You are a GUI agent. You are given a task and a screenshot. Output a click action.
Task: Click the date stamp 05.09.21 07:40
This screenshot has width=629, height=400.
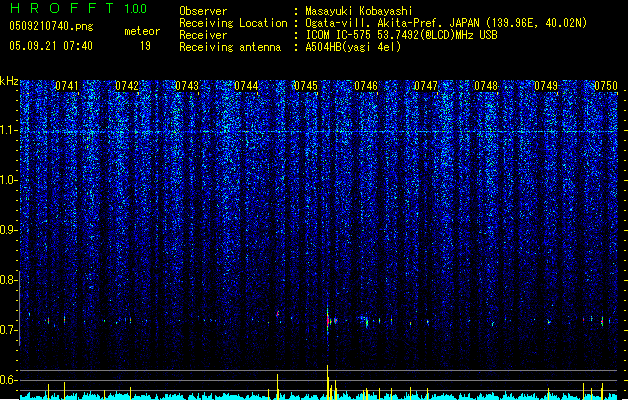(51, 46)
